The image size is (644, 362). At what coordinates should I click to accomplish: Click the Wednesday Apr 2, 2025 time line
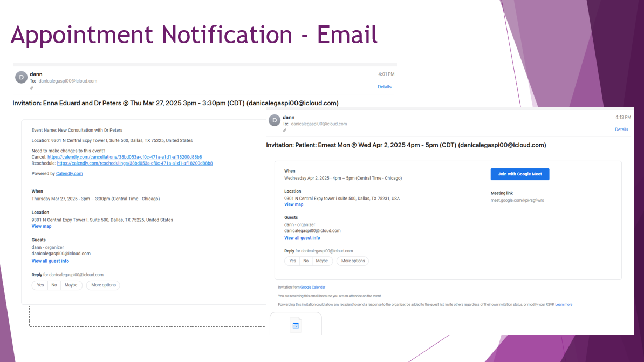point(343,179)
